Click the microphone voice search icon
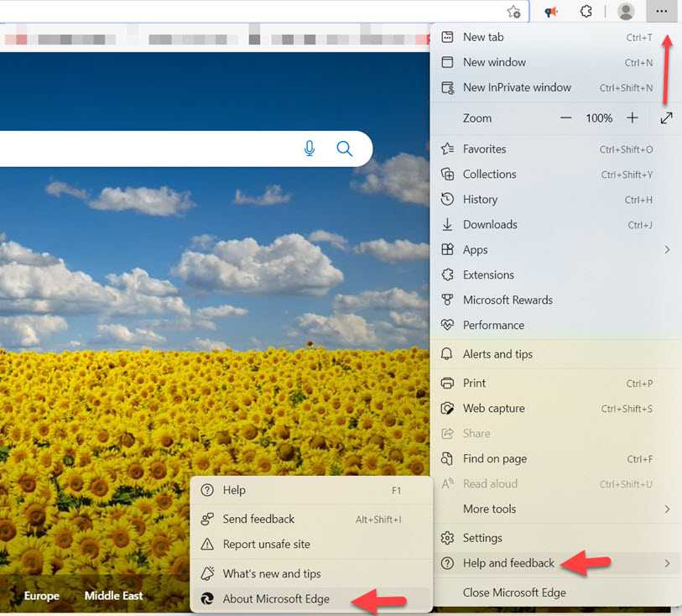This screenshot has width=682, height=616. click(310, 149)
